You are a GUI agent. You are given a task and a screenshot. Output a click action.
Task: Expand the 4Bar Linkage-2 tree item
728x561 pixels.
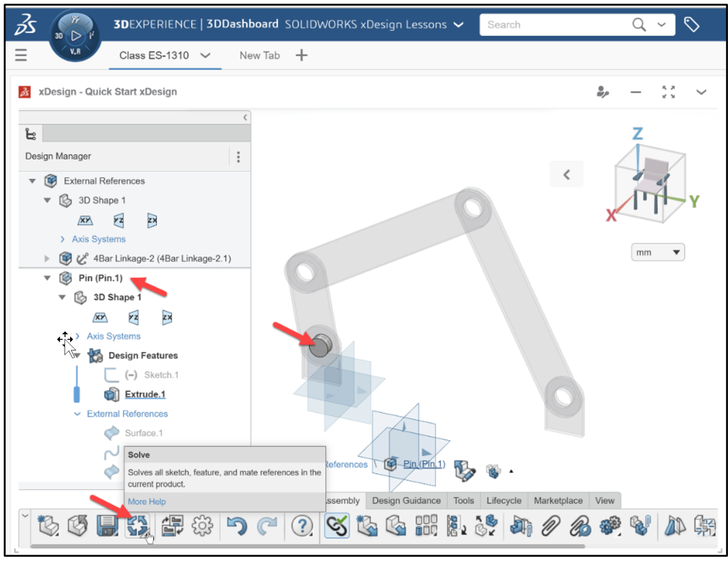pos(46,258)
